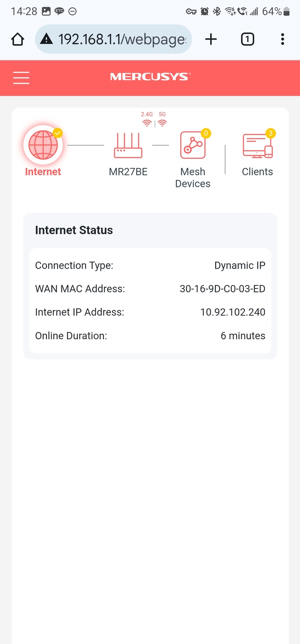Select the Internet label text
This screenshot has height=644, width=300.
(43, 172)
